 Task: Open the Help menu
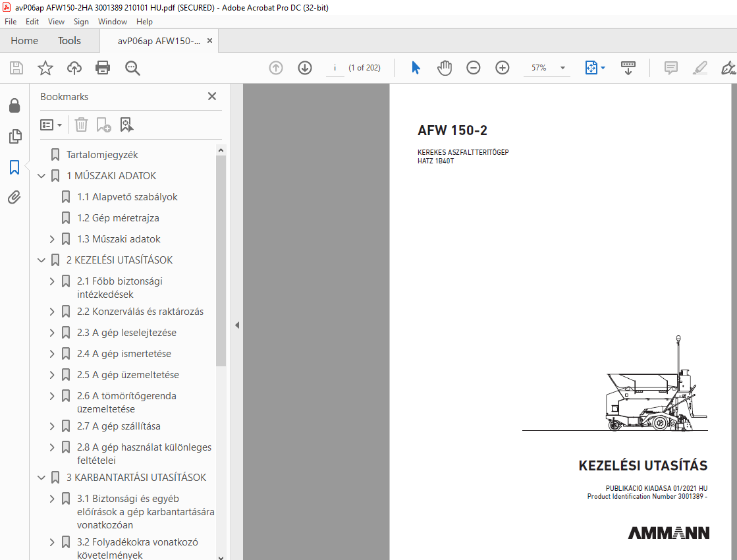coord(144,22)
